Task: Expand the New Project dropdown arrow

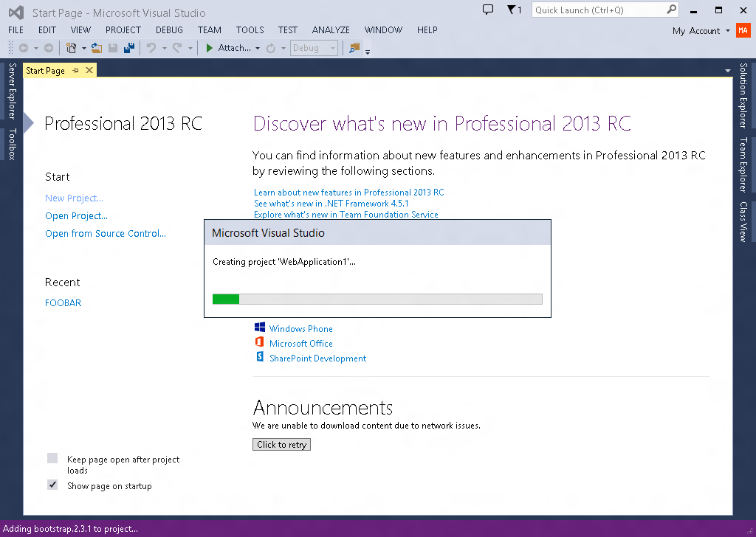Action: [x=84, y=48]
